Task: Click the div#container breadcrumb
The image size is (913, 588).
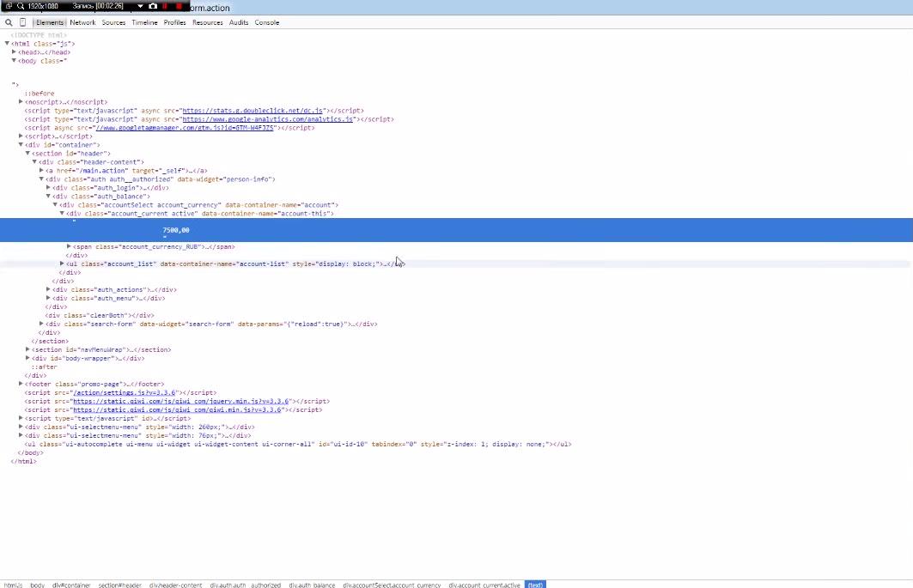Action: point(71,585)
